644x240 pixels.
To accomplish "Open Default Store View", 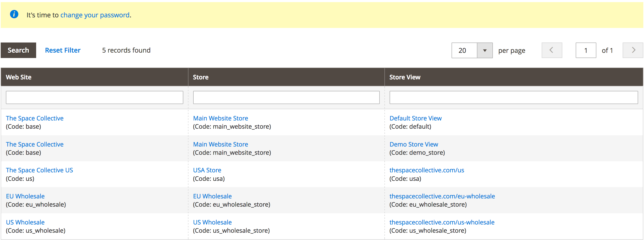I will [x=415, y=118].
